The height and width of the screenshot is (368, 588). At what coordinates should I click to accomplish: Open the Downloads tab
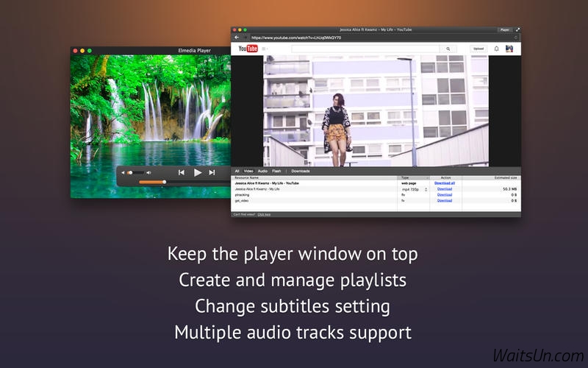coord(301,171)
